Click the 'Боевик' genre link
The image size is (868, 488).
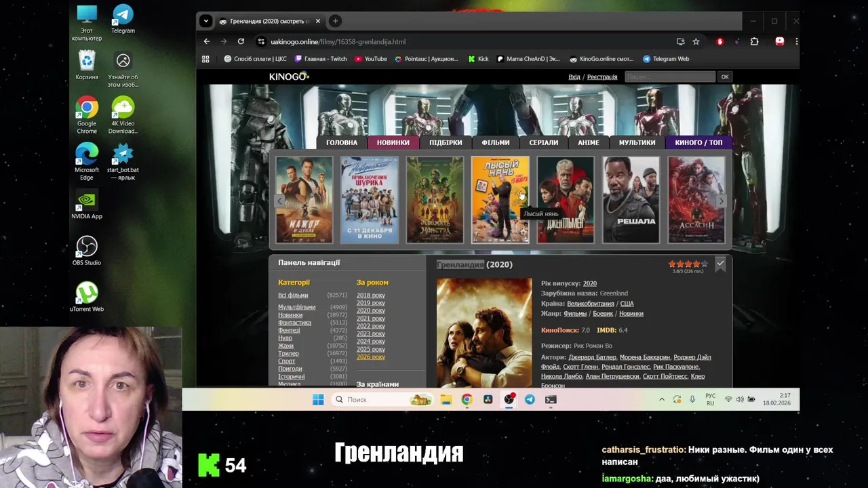[x=603, y=313]
